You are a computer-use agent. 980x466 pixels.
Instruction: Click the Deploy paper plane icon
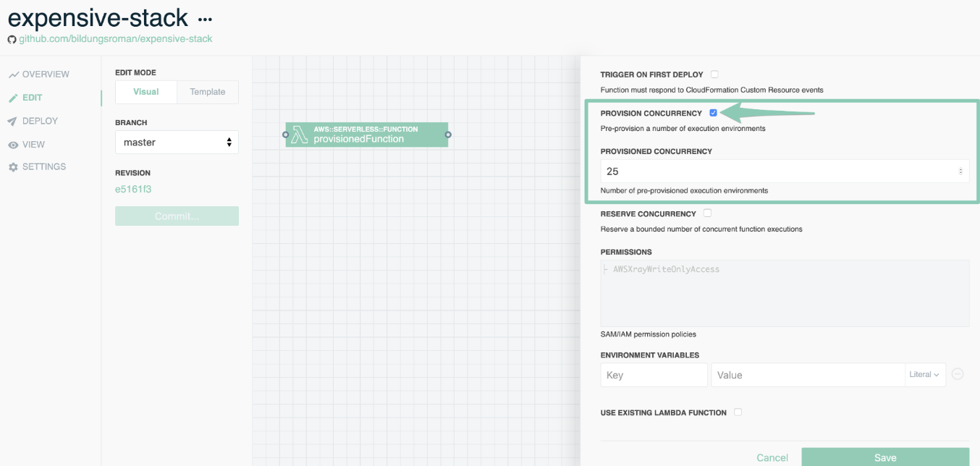click(x=13, y=122)
